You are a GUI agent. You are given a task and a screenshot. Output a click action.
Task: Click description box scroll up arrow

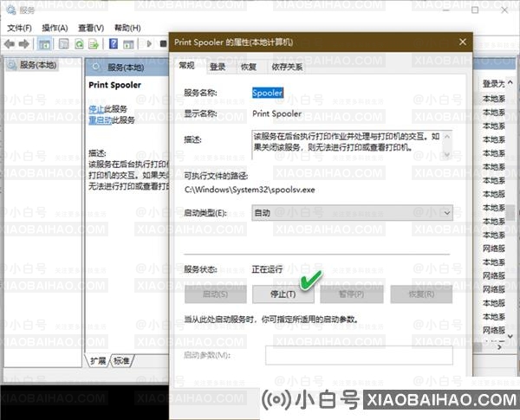[x=447, y=136]
